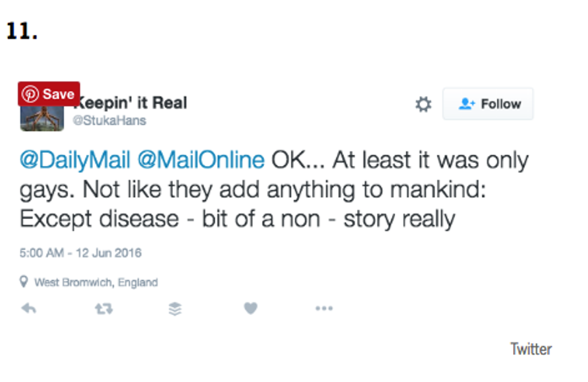Open the three-dot more options menu
The width and height of the screenshot is (588, 382).
(x=323, y=308)
